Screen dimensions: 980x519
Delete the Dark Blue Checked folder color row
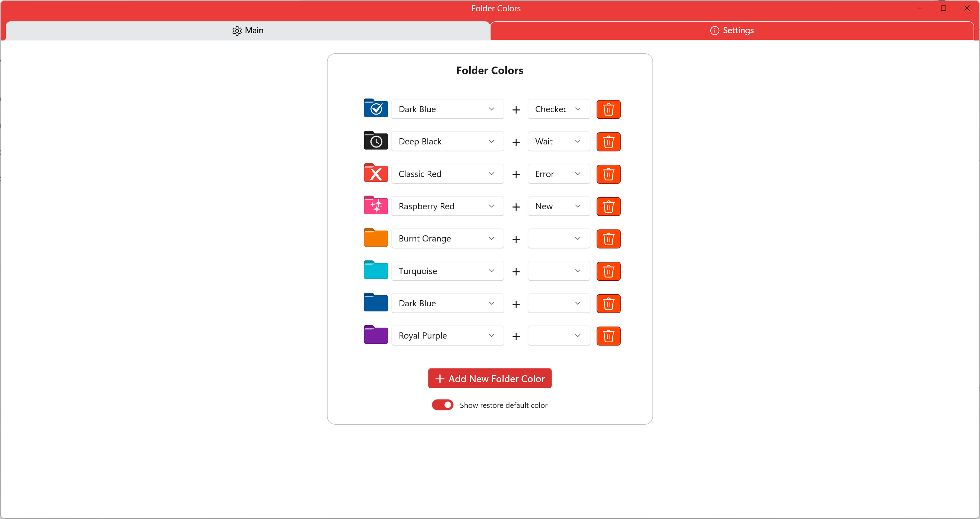608,109
